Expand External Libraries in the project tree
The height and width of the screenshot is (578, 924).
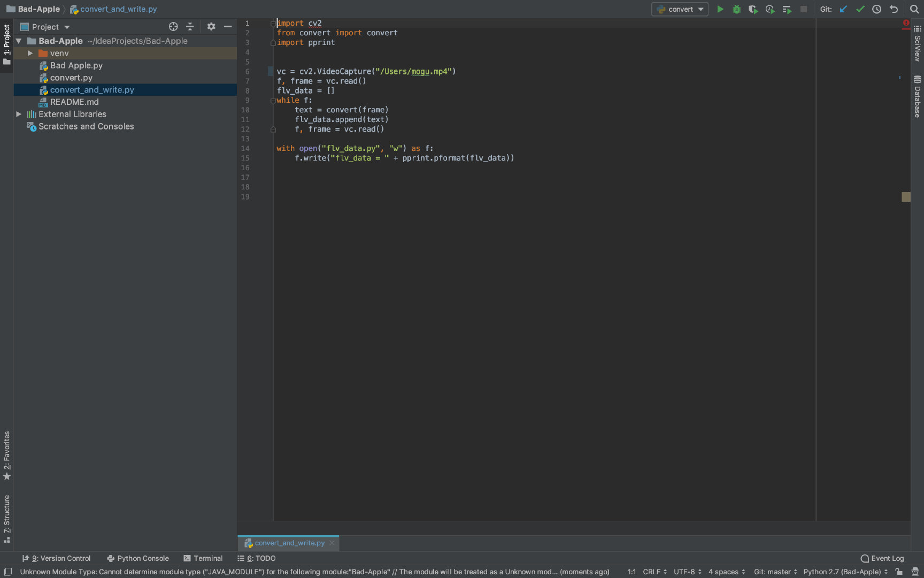pyautogui.click(x=19, y=114)
